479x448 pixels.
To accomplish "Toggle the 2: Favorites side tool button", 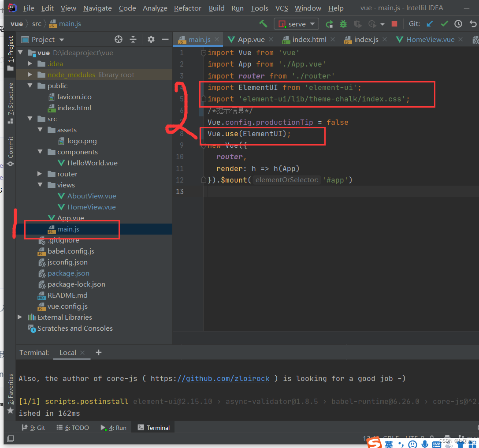I will [11, 394].
